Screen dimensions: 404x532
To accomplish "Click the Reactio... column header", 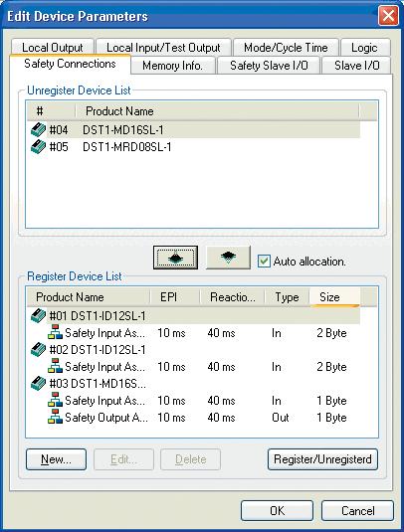I will click(233, 297).
